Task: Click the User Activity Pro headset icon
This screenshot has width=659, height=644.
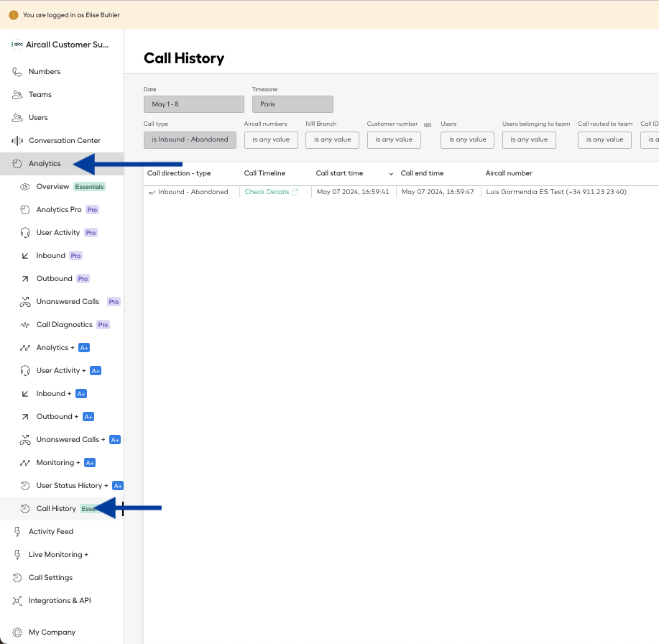Action: 25,232
